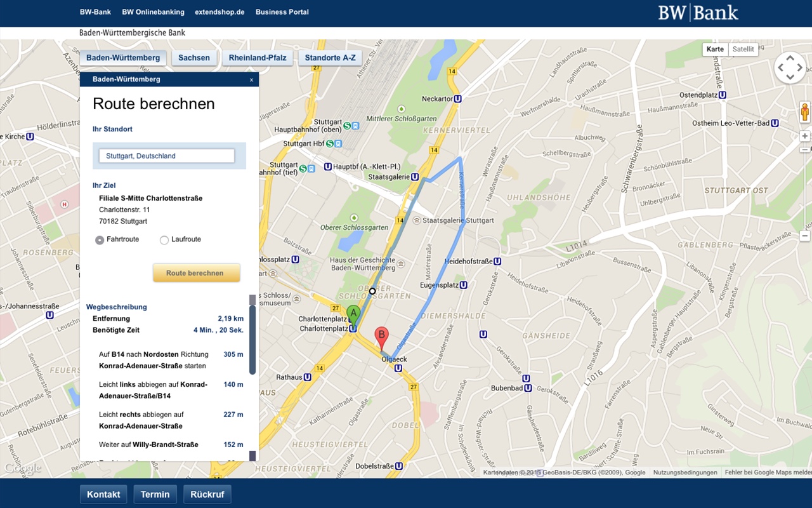812x508 pixels.
Task: Click the white route waypoint circle
Action: click(372, 291)
